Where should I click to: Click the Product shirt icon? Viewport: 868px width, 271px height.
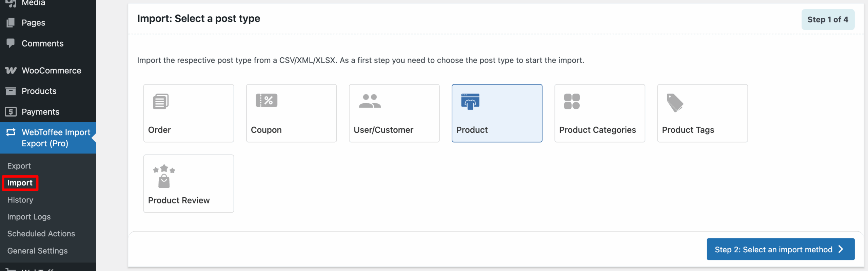470,102
